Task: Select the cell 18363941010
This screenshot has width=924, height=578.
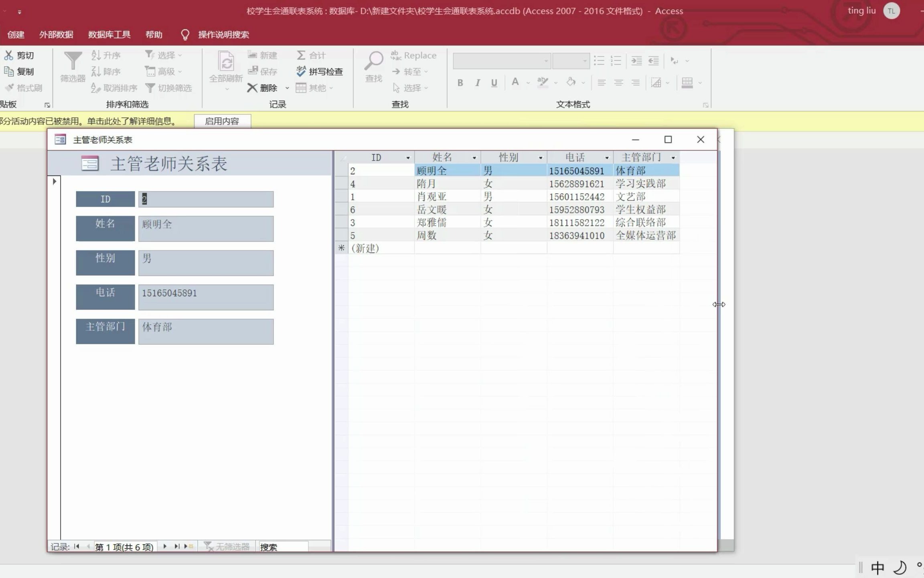Action: pyautogui.click(x=580, y=235)
